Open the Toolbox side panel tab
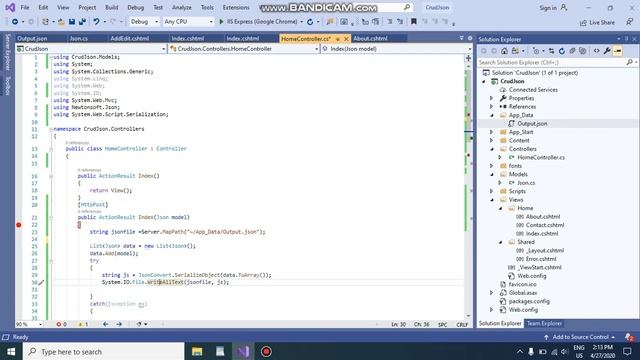The image size is (640, 360). (7, 85)
